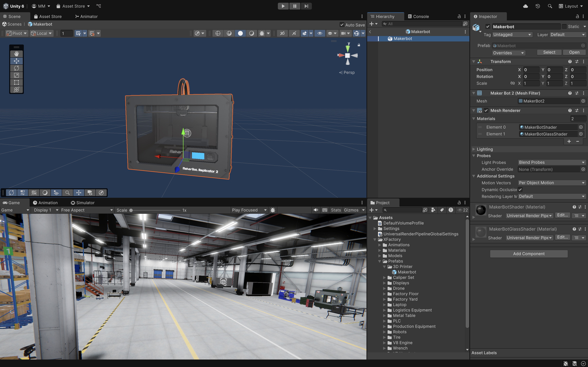Toggle the Makerbot object active checkbox
The height and width of the screenshot is (367, 588).
pyautogui.click(x=488, y=27)
